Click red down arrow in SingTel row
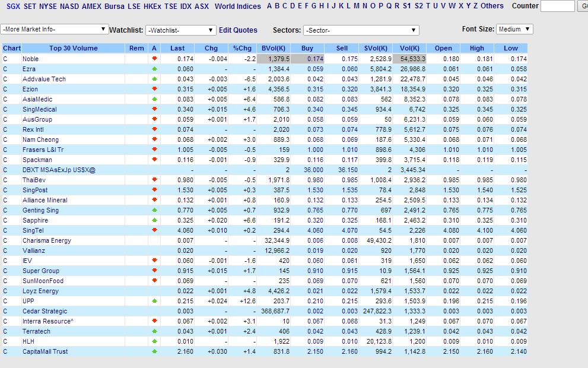The width and height of the screenshot is (588, 368). coord(154,230)
